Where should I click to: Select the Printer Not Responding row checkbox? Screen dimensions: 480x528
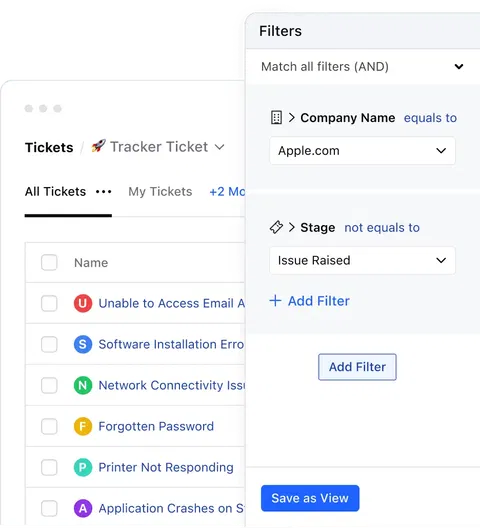[49, 467]
